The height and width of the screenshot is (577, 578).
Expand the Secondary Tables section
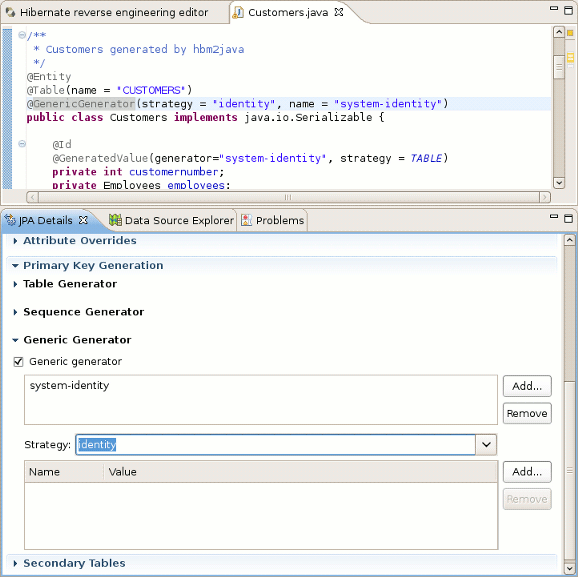click(x=15, y=563)
